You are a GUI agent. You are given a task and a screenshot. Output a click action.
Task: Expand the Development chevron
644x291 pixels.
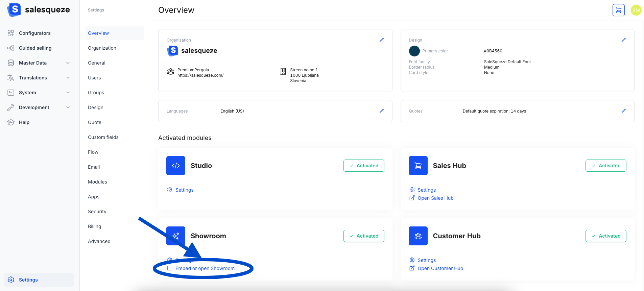click(x=68, y=107)
